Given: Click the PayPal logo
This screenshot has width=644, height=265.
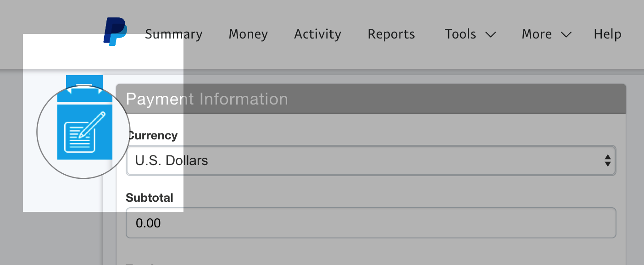Looking at the screenshot, I should tap(115, 31).
